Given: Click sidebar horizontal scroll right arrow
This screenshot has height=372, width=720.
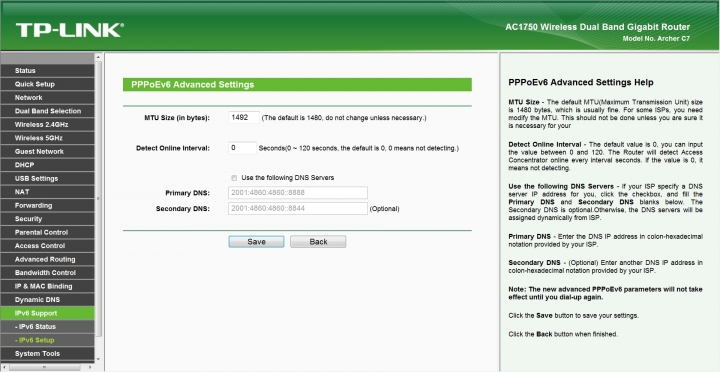Looking at the screenshot, I should [90, 367].
